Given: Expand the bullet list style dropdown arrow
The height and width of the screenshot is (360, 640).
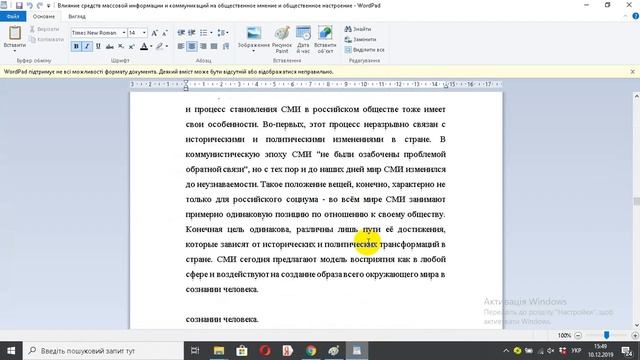Looking at the screenshot, I should [x=211, y=33].
